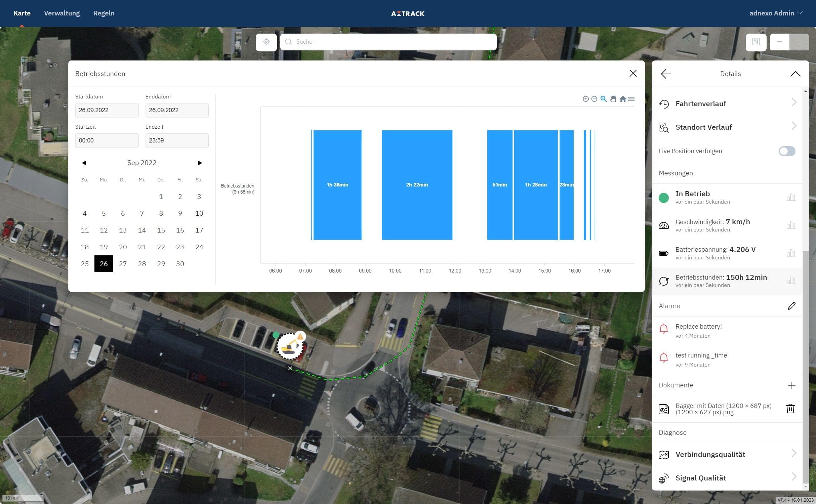The width and height of the screenshot is (816, 504).
Task: Click Replace battery! alarm text
Action: pos(698,327)
